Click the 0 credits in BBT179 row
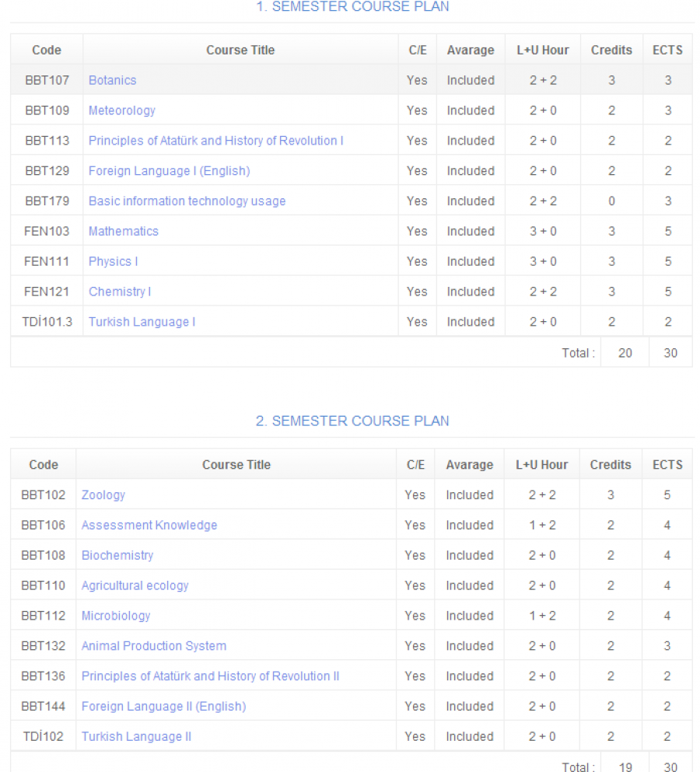700x772 pixels. [x=611, y=201]
